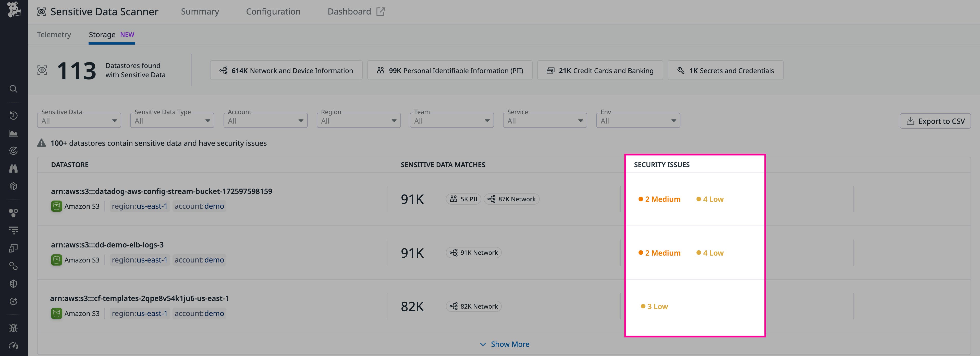The height and width of the screenshot is (356, 980).
Task: Open the Sensitive Data filter dropdown
Action: pyautogui.click(x=79, y=120)
